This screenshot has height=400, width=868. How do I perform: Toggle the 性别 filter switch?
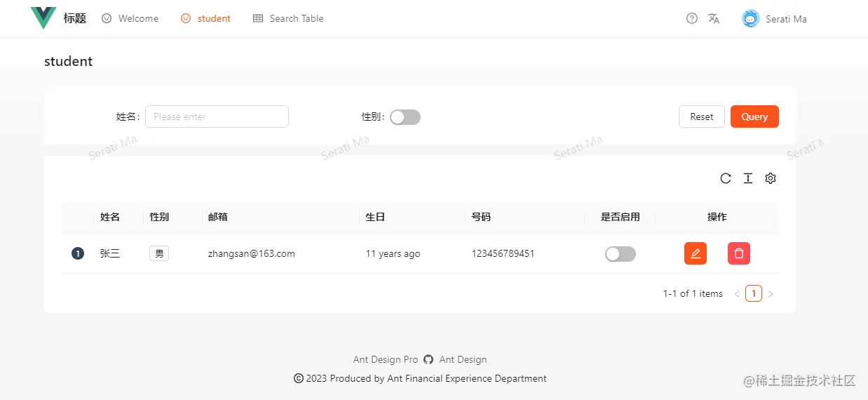click(x=405, y=117)
